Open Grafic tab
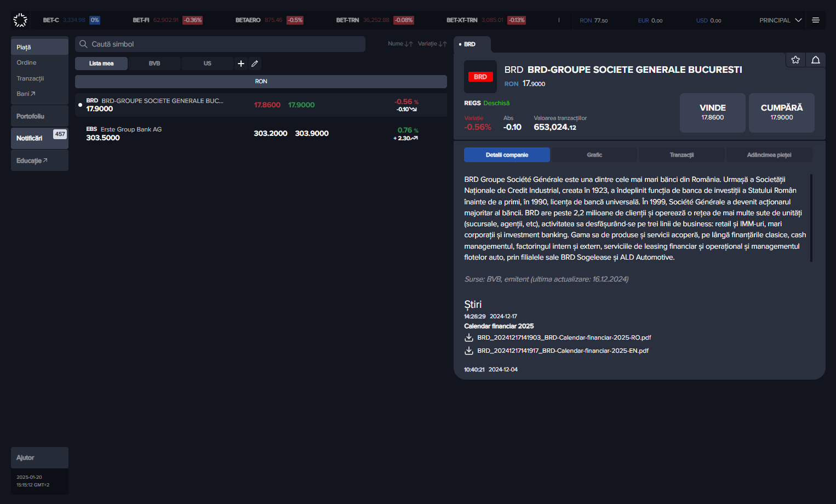Image resolution: width=836 pixels, height=504 pixels. pyautogui.click(x=594, y=155)
